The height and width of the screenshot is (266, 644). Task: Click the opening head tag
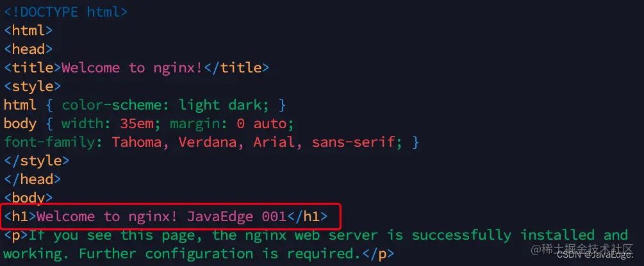coord(28,49)
